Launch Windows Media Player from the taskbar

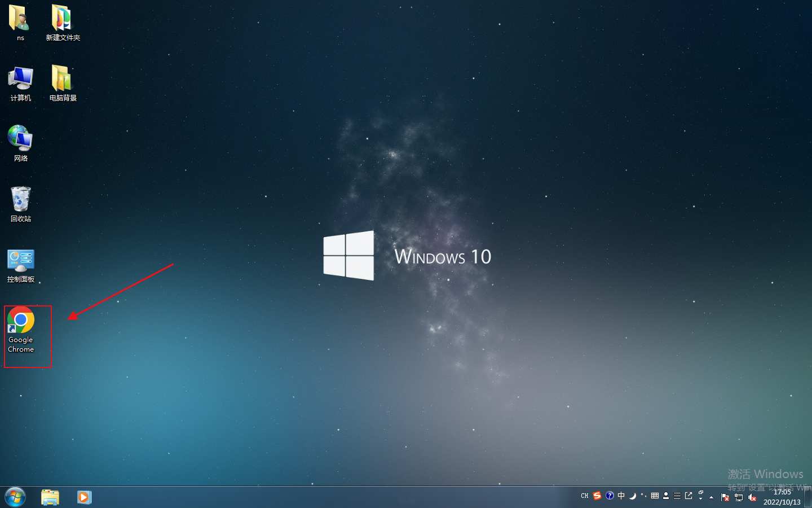click(84, 497)
